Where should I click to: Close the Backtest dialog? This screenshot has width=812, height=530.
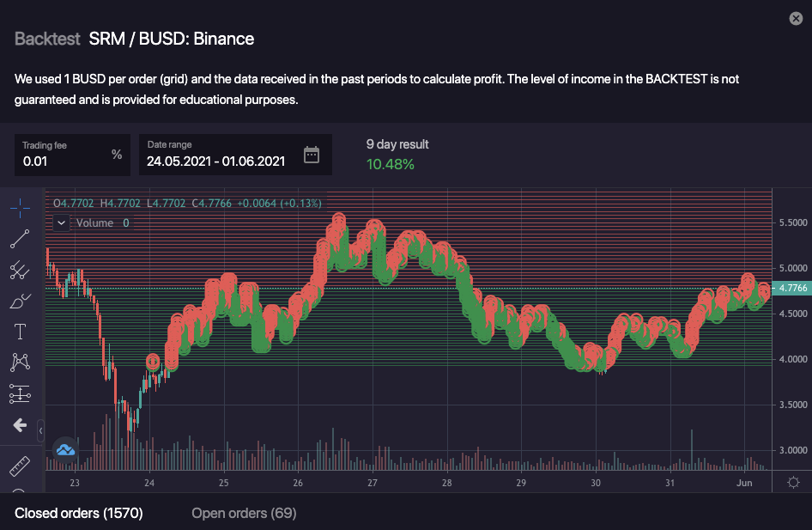point(796,19)
